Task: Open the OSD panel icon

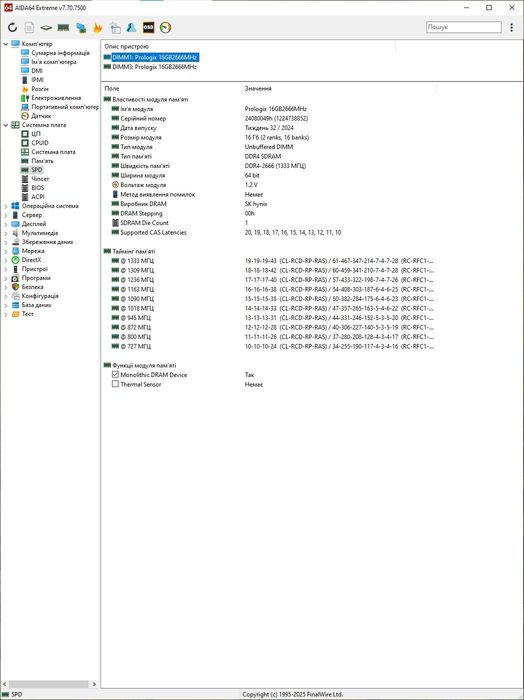Action: tap(148, 28)
